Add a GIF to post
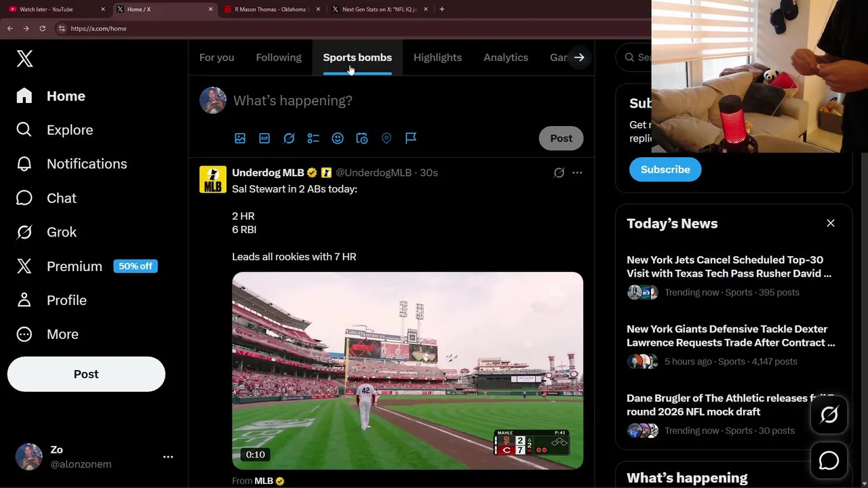The height and width of the screenshot is (488, 868). (x=264, y=138)
